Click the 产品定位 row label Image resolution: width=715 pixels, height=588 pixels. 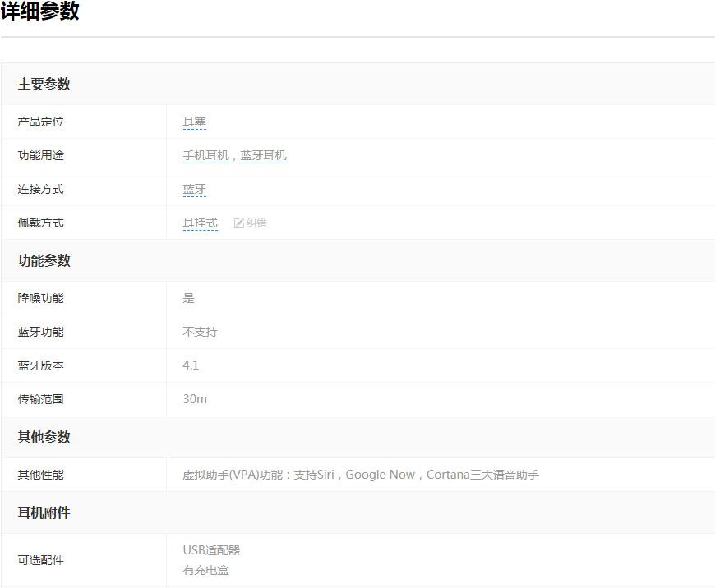(x=41, y=122)
